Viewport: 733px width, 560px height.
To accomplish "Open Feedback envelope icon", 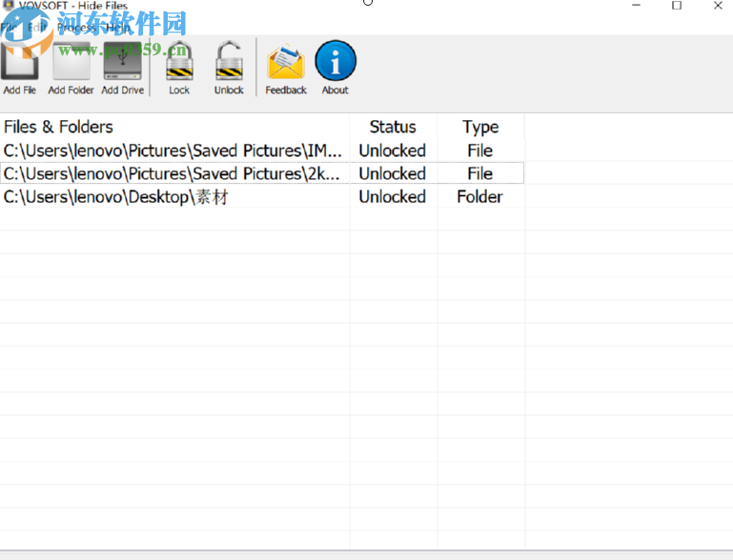I will point(286,62).
